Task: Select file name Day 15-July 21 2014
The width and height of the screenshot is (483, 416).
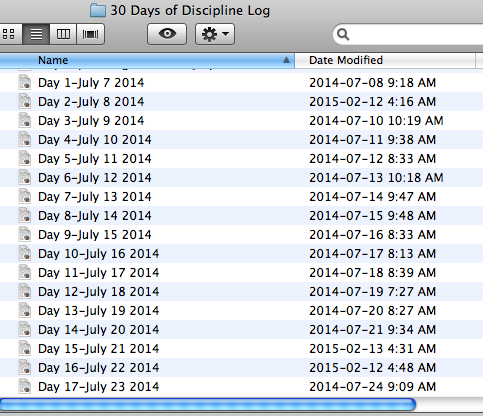Action: 99,349
